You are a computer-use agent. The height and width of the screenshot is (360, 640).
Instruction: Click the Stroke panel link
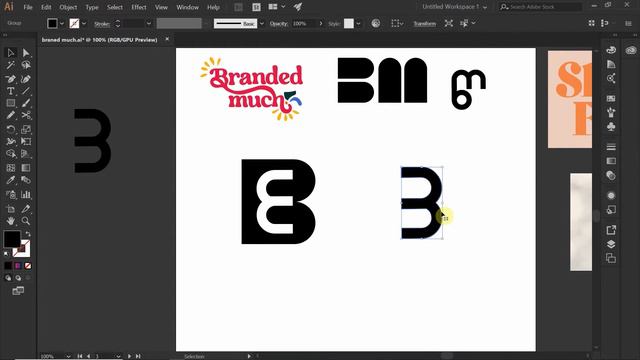(102, 24)
